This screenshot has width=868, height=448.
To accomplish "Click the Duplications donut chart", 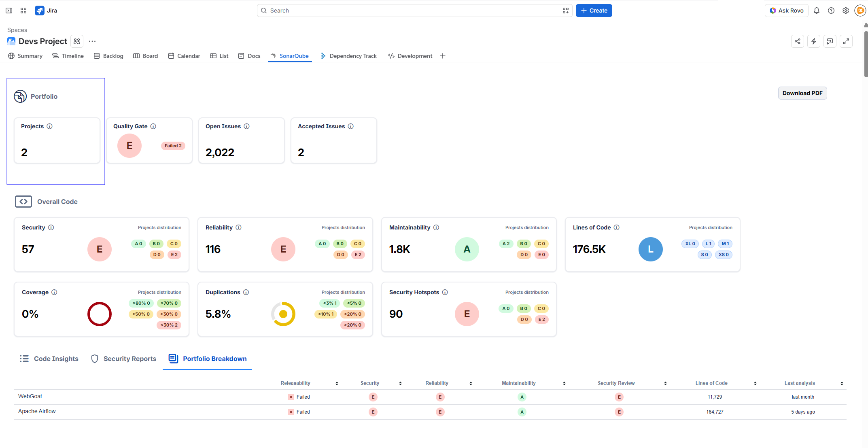I will [x=283, y=314].
